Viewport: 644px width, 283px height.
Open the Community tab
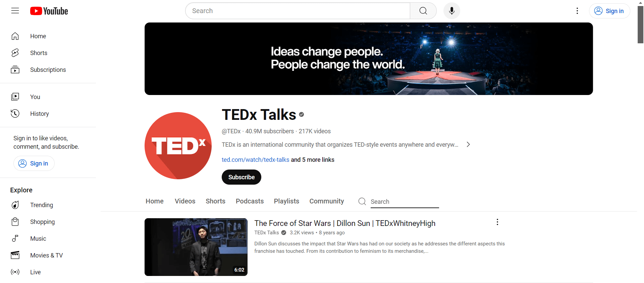pyautogui.click(x=326, y=201)
